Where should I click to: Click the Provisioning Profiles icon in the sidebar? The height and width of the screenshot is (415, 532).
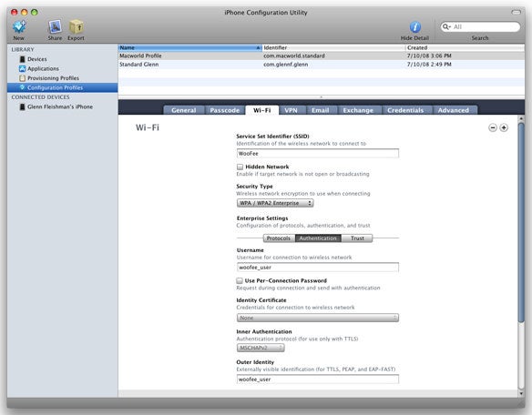pyautogui.click(x=23, y=78)
